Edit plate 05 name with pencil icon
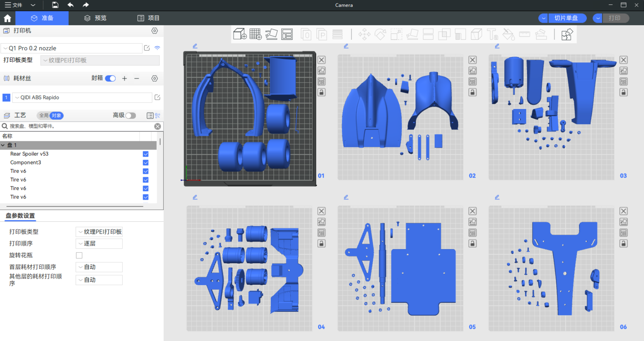Image resolution: width=644 pixels, height=341 pixels. [346, 197]
